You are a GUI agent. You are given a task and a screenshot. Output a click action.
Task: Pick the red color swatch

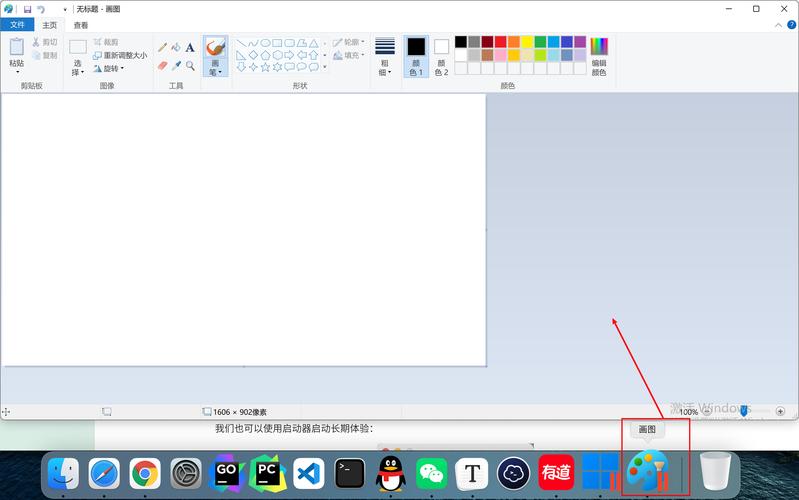[x=501, y=42]
